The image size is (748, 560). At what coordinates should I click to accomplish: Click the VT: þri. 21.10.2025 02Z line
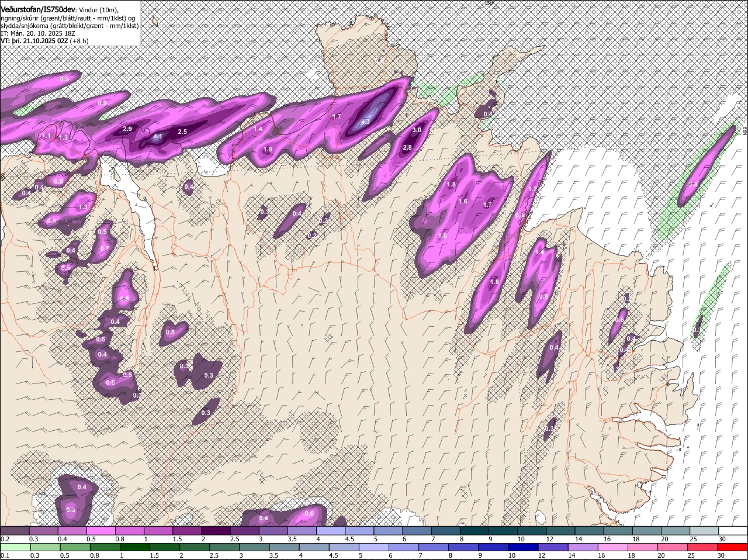pos(44,41)
